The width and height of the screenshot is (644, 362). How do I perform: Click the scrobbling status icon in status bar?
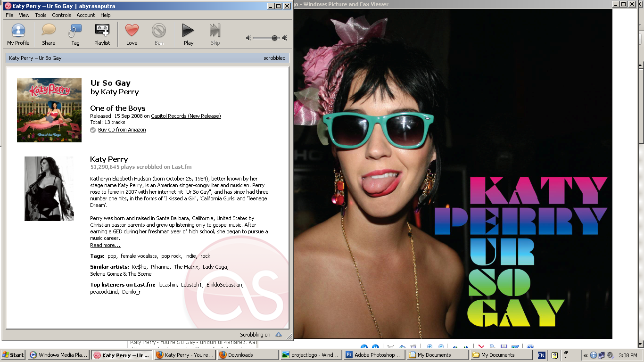pos(279,335)
